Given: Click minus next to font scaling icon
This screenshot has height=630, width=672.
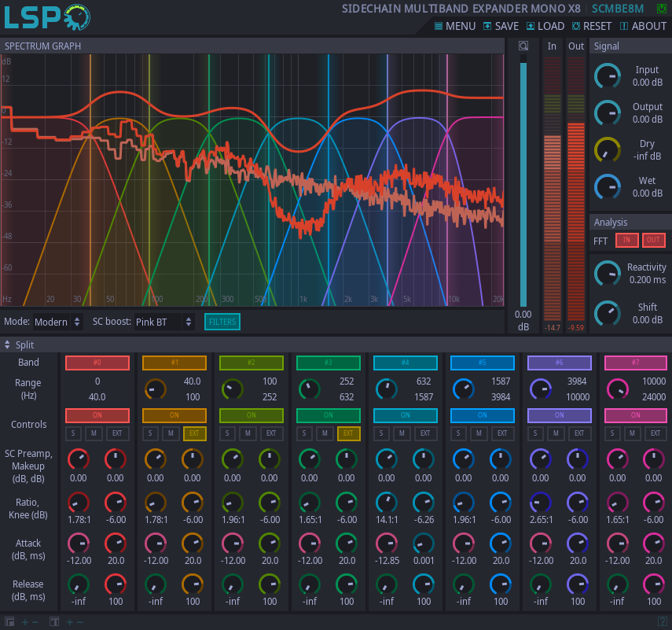Looking at the screenshot, I should (79, 622).
